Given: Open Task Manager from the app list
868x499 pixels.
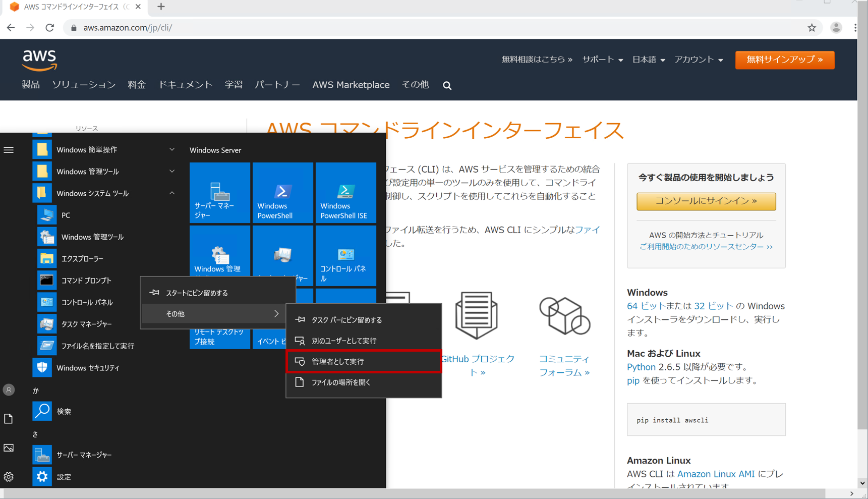Looking at the screenshot, I should 86,324.
